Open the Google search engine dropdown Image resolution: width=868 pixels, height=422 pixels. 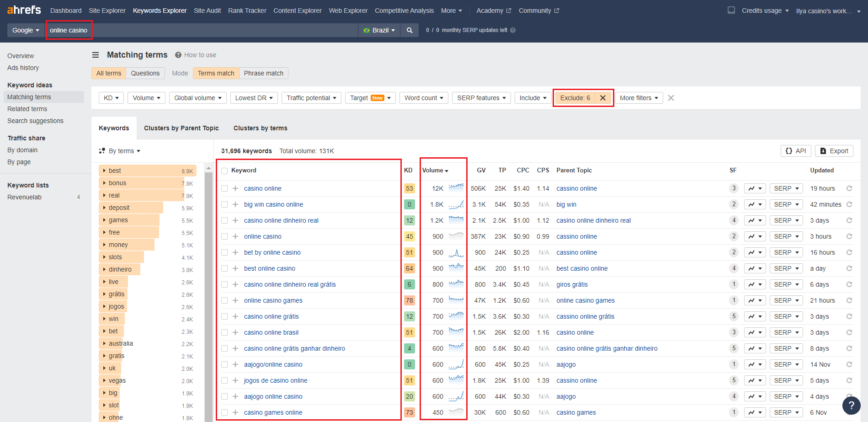(26, 30)
